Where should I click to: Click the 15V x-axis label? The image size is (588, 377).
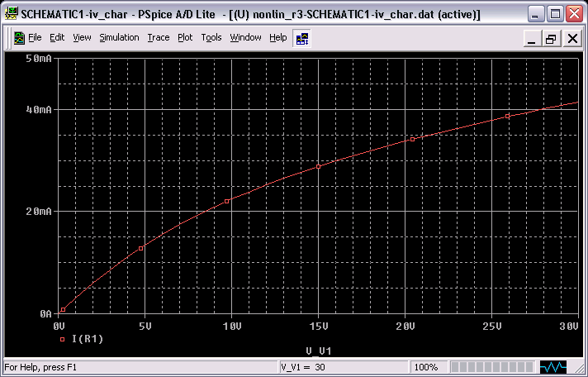(319, 326)
